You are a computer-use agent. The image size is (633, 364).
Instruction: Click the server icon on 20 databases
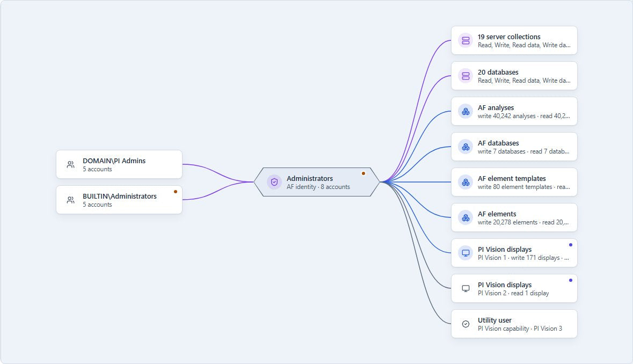coord(465,76)
